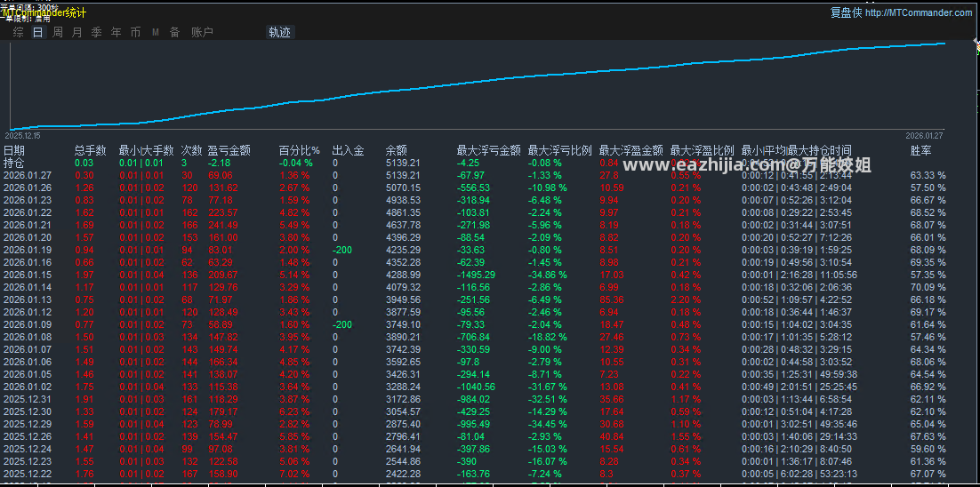Select the 2026.01.12 date cell
This screenshot has height=487, width=980.
pyautogui.click(x=28, y=313)
